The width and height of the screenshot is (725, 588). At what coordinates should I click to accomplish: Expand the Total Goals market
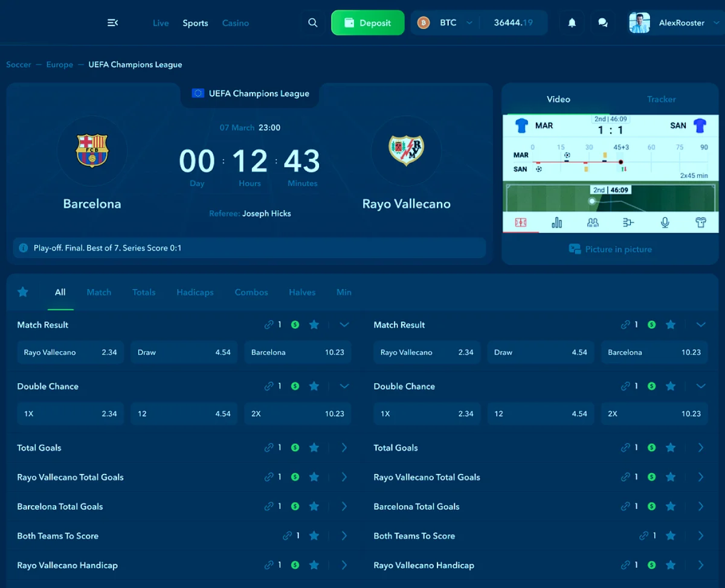tap(344, 447)
